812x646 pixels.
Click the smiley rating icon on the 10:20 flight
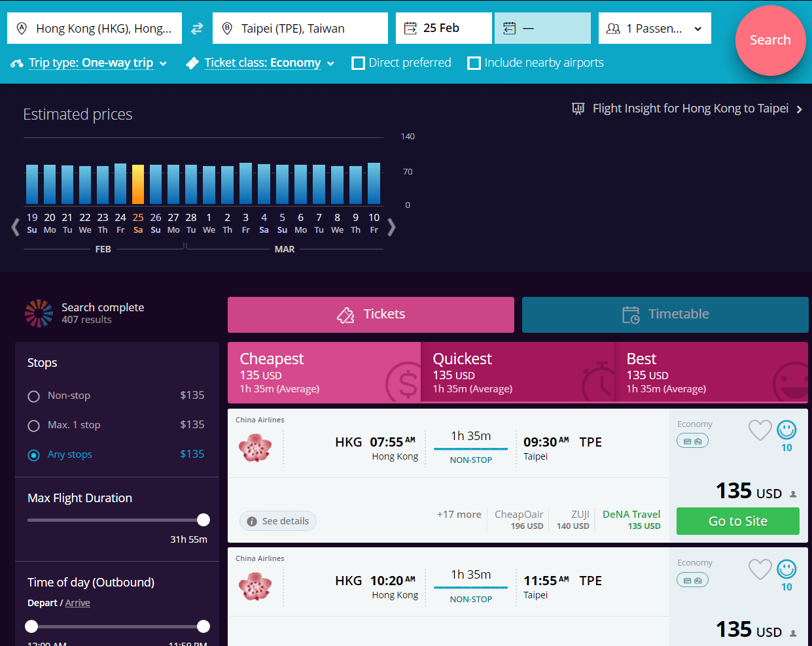(786, 569)
